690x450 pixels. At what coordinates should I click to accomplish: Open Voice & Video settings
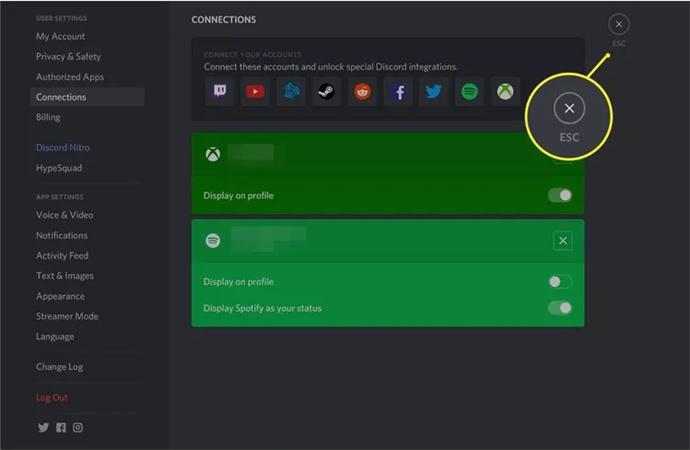point(87,215)
